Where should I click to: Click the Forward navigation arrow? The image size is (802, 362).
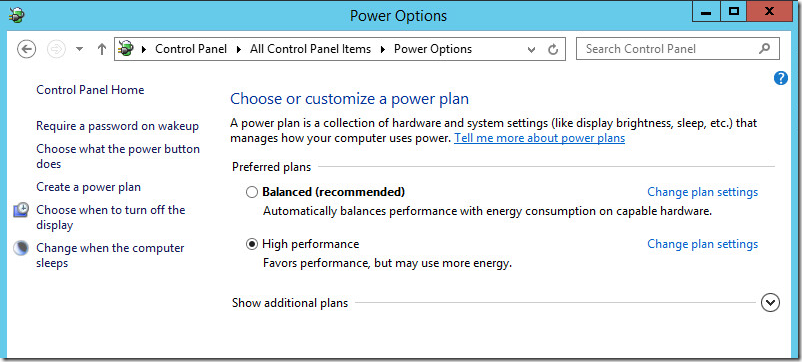pyautogui.click(x=56, y=49)
